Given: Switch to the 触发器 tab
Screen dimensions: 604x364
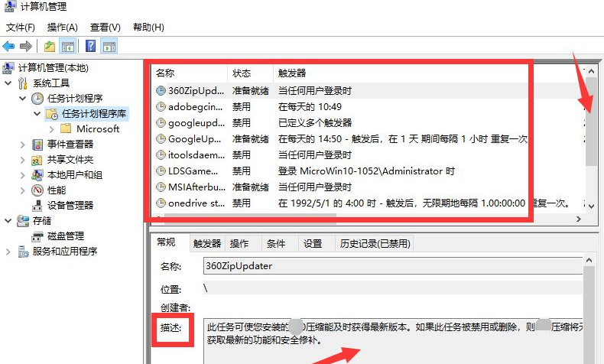Looking at the screenshot, I should tap(207, 243).
